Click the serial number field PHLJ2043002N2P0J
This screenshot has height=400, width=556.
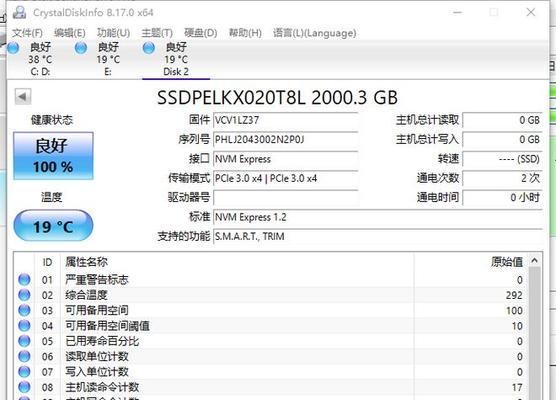[x=285, y=139]
